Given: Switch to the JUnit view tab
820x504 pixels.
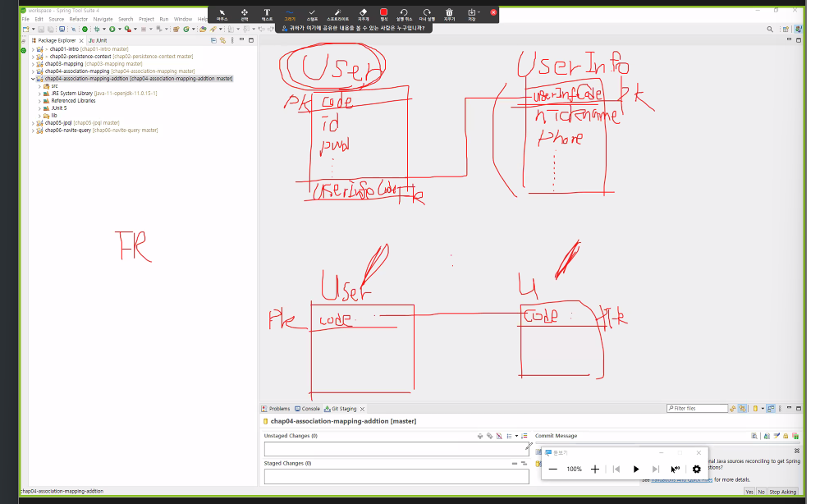Looking at the screenshot, I should 98,40.
